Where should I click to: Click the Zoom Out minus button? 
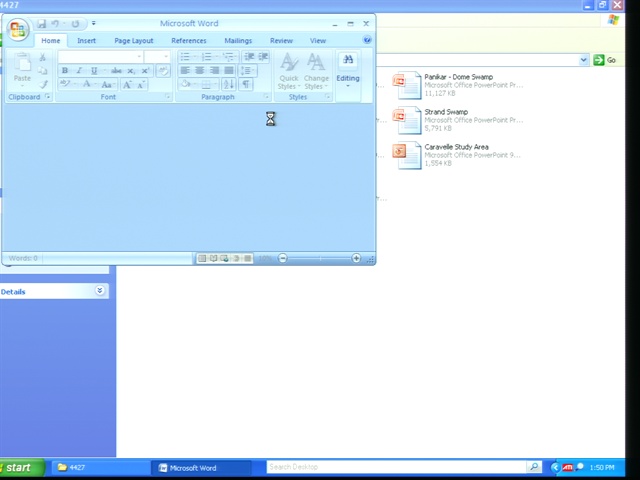tap(282, 258)
